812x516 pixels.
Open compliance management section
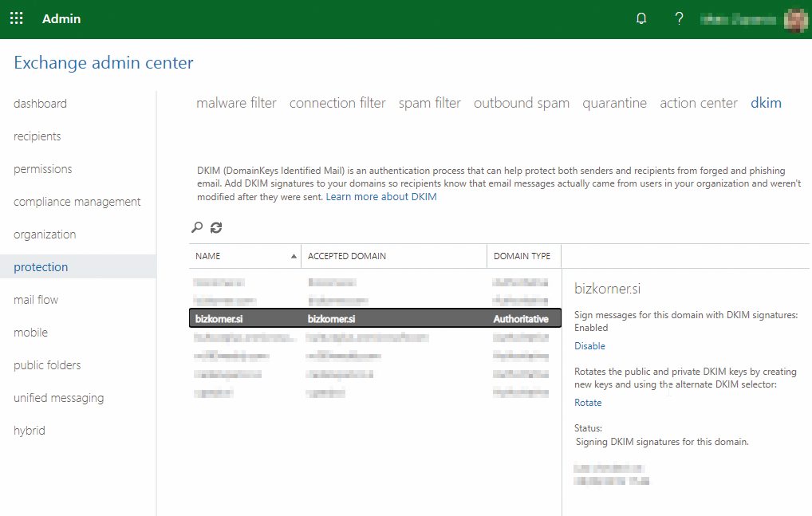coord(77,201)
